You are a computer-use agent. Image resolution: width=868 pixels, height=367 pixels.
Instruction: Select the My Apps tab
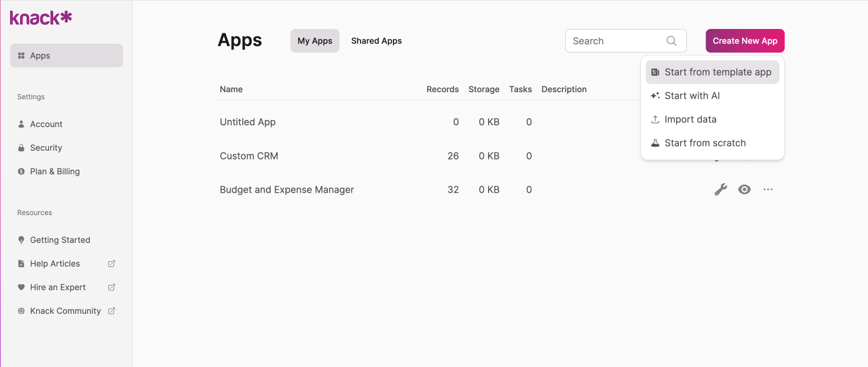[314, 41]
